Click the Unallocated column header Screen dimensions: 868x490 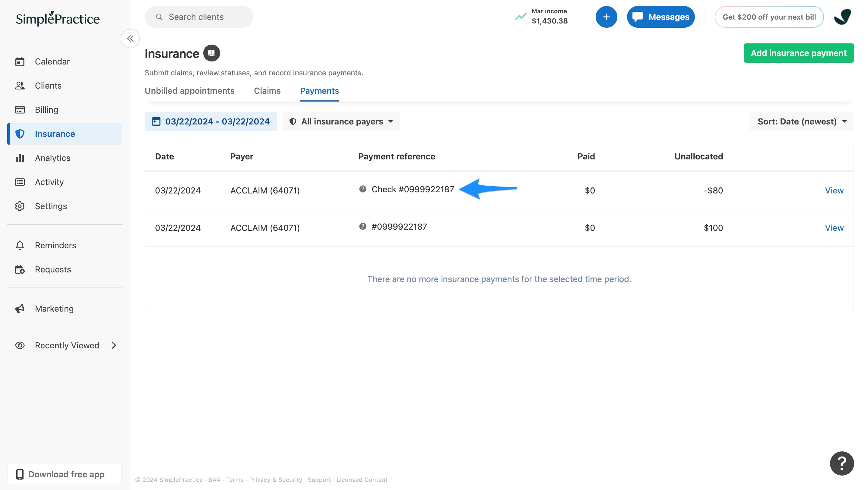[699, 157]
